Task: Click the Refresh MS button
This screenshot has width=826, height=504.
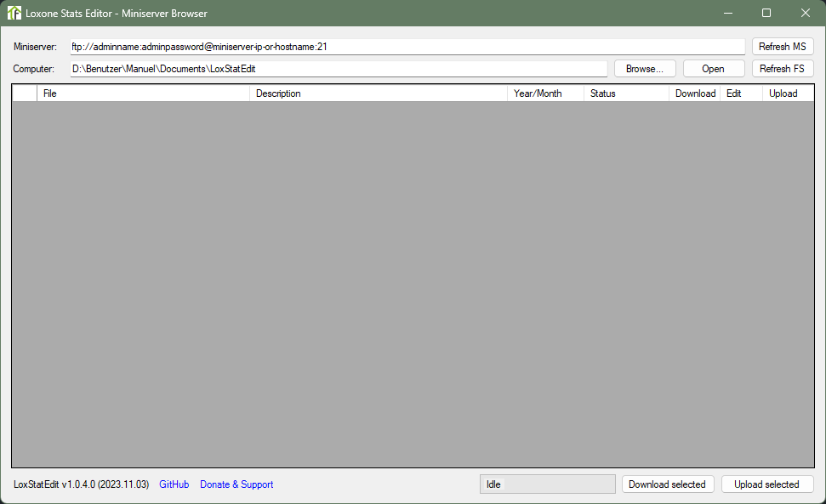Action: click(783, 46)
